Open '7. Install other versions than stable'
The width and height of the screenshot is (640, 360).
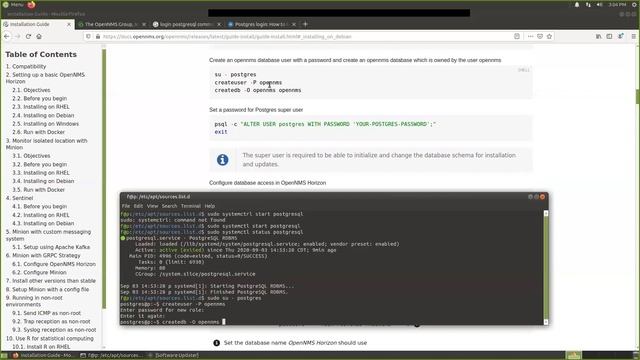pyautogui.click(x=51, y=281)
